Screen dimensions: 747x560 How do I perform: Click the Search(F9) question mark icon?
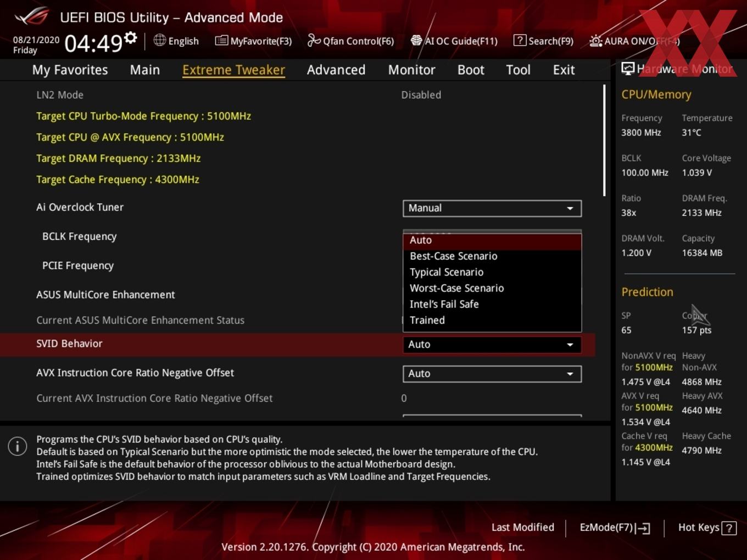coord(520,40)
